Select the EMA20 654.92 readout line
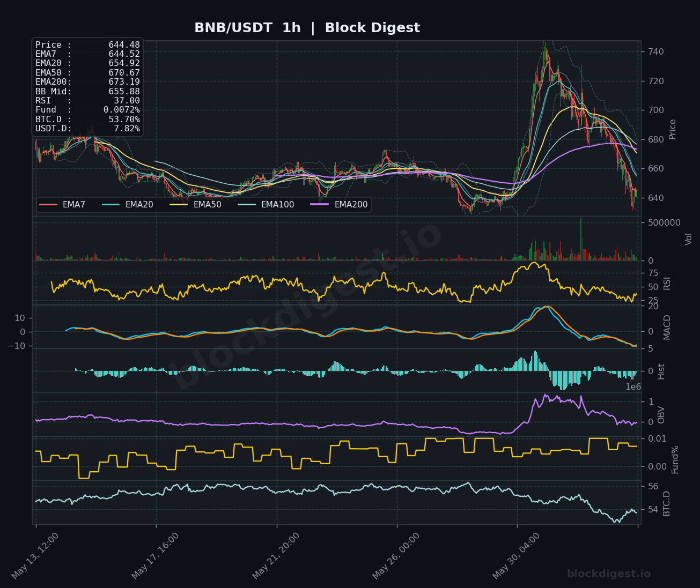This screenshot has width=700, height=588. coord(87,63)
